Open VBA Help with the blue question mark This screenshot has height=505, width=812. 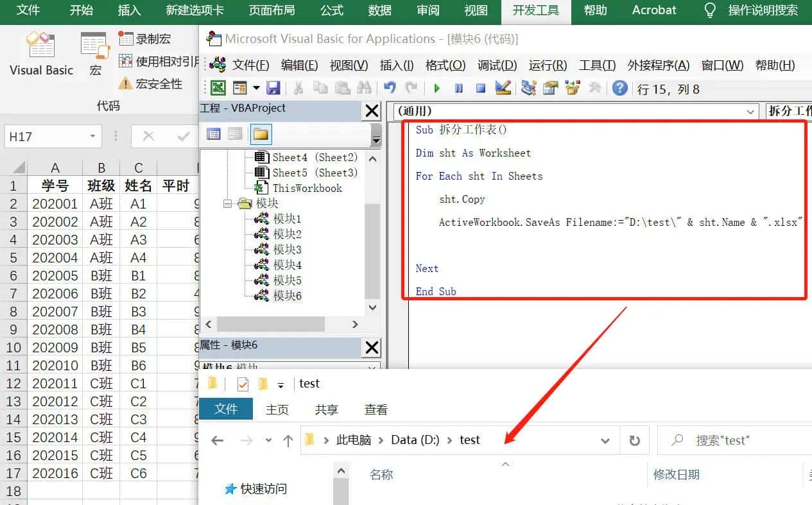[x=619, y=88]
